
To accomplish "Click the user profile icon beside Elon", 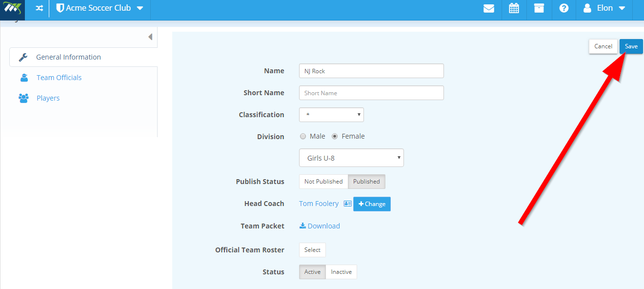I will (587, 8).
